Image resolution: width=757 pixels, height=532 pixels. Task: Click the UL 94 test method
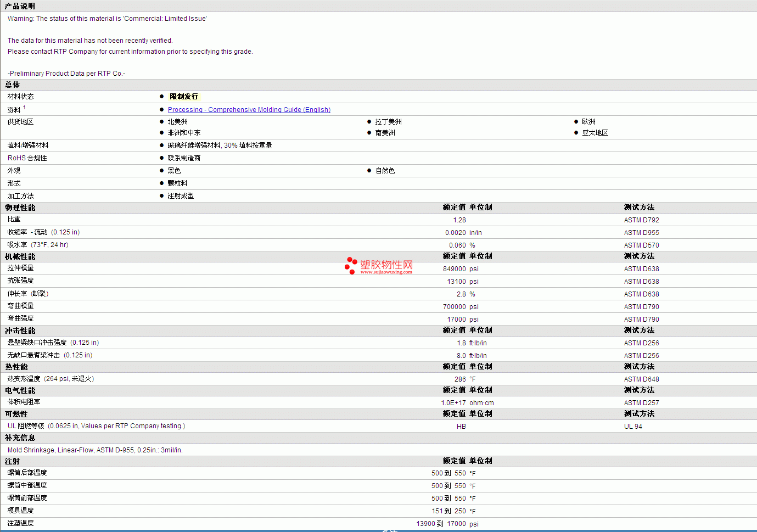(x=633, y=427)
